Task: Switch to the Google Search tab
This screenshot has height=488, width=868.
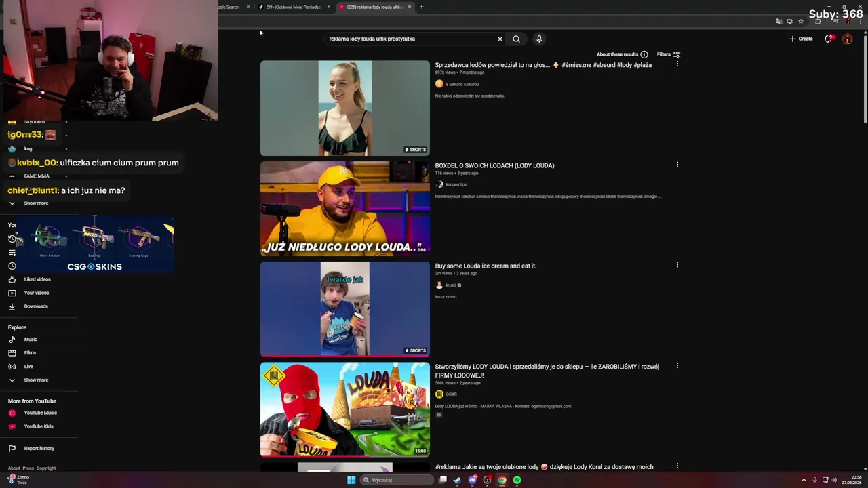Action: [235, 7]
